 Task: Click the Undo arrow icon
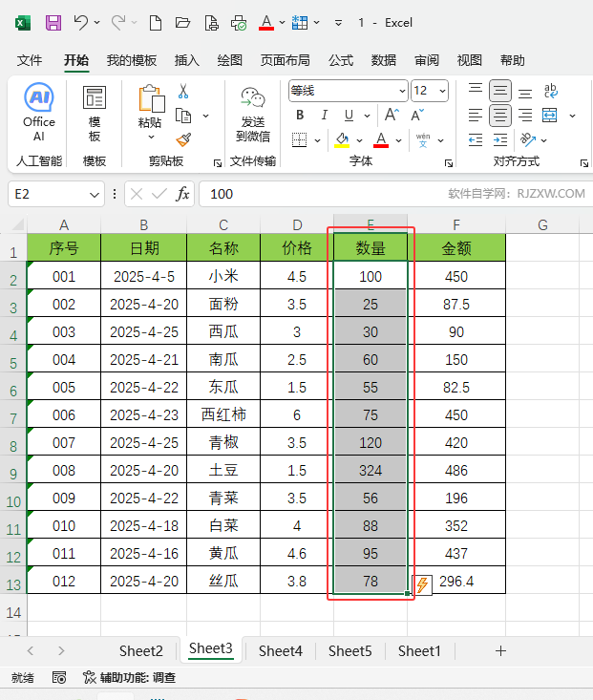point(81,22)
